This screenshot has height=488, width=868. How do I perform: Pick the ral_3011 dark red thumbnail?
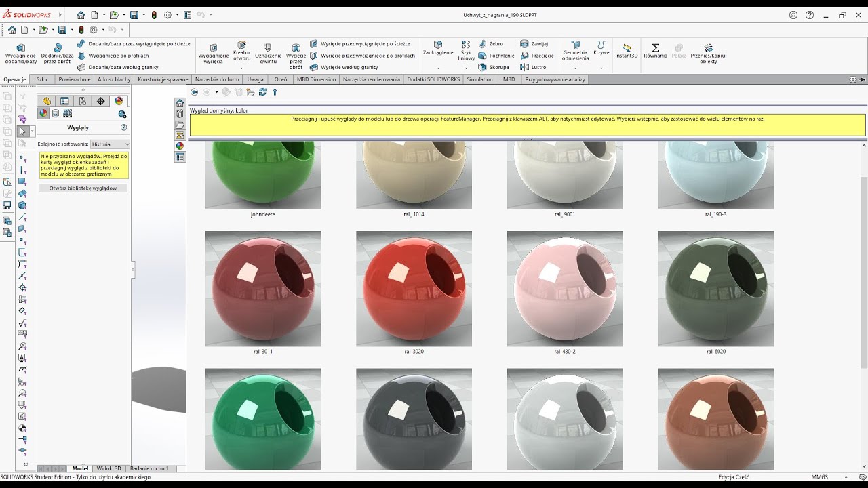tap(263, 289)
